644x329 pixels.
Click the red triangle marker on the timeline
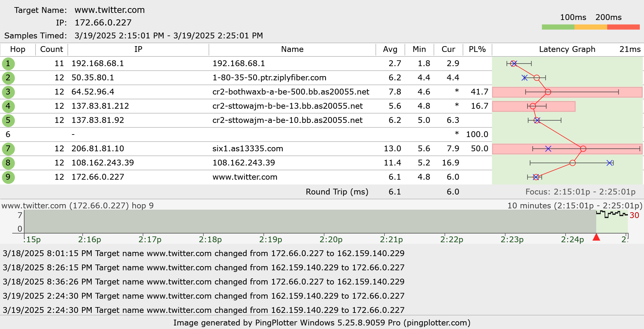pyautogui.click(x=596, y=237)
